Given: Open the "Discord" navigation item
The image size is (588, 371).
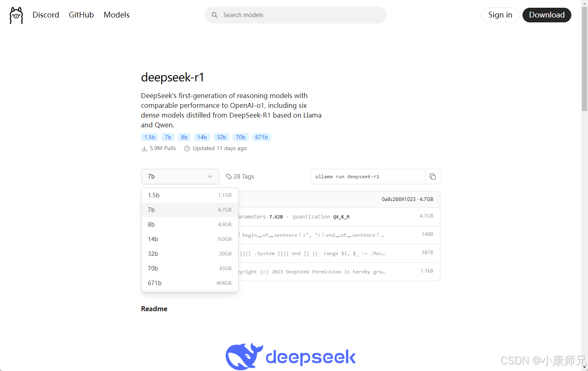Looking at the screenshot, I should click(46, 15).
